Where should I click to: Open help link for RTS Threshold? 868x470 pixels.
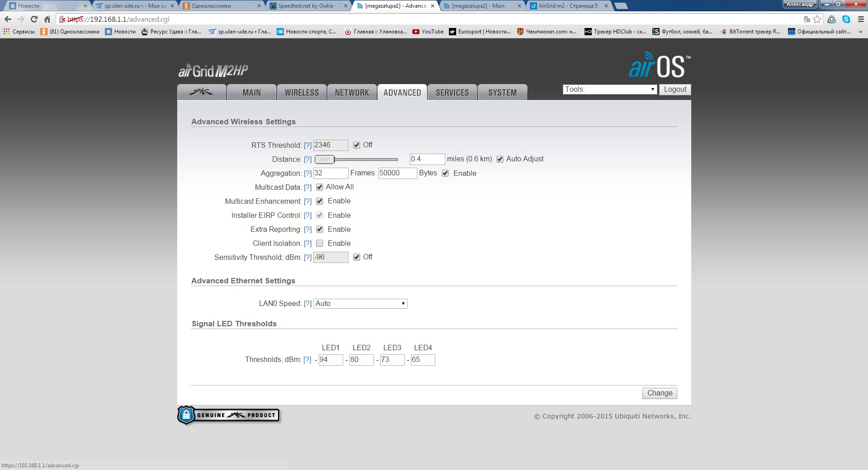(x=308, y=146)
